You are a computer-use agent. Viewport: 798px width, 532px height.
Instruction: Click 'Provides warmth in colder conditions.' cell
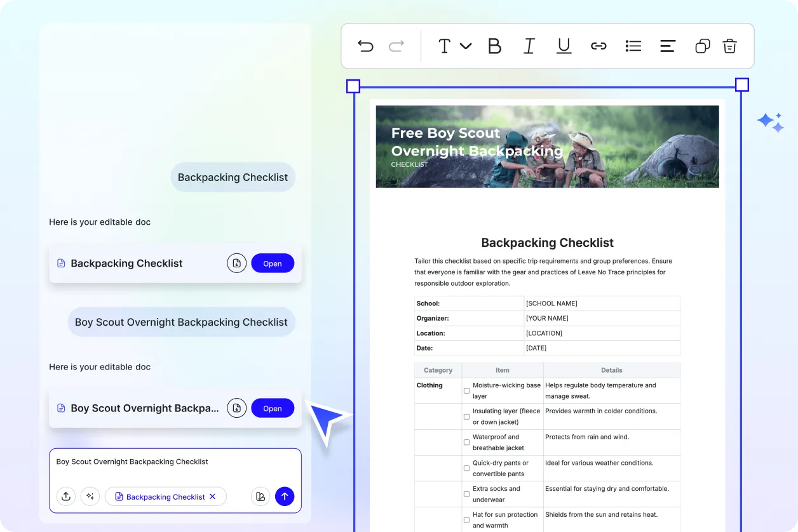pos(612,416)
